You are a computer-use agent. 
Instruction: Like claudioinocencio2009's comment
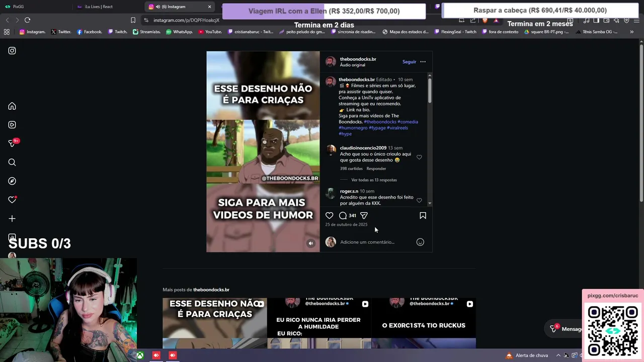click(419, 157)
